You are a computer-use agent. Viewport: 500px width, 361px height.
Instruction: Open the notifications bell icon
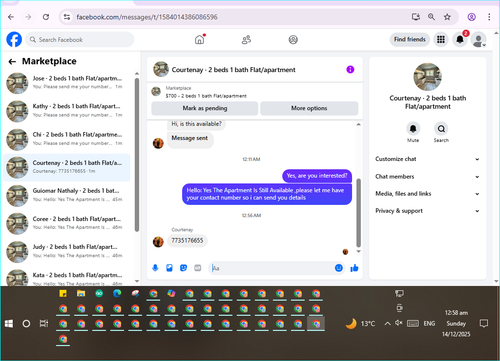coord(460,40)
